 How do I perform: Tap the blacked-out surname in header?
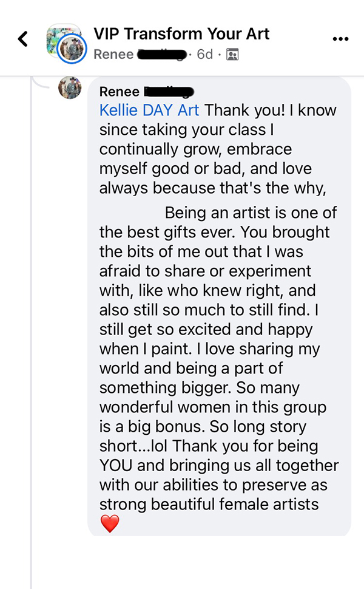click(x=162, y=55)
